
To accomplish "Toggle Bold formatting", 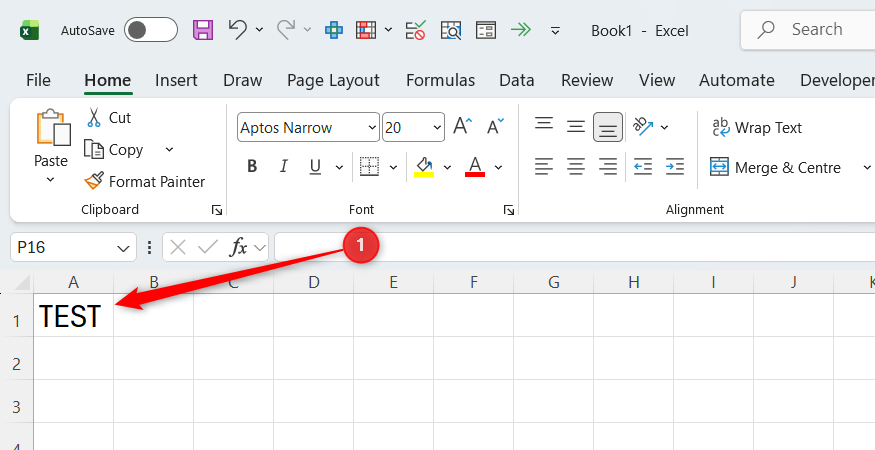I will (252, 166).
